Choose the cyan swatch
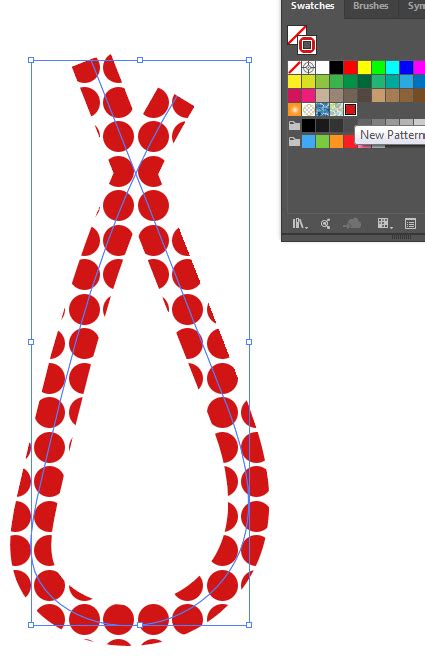The height and width of the screenshot is (666, 425). point(392,68)
